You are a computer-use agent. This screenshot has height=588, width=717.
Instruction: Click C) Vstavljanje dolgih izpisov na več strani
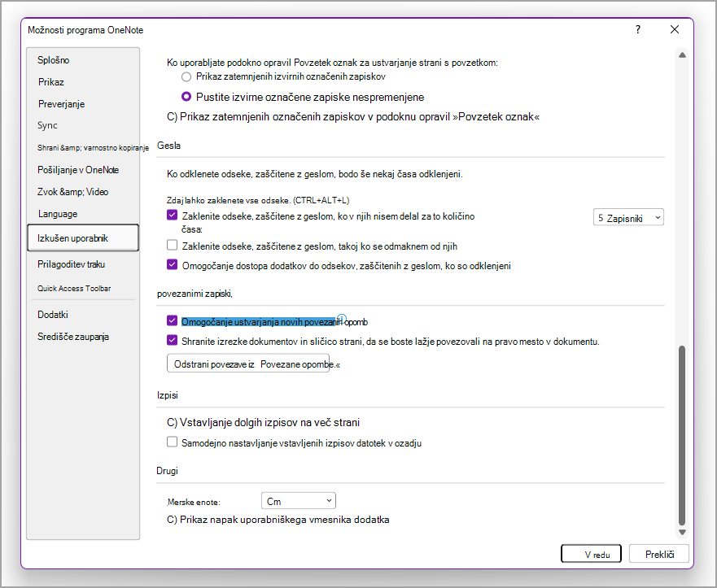point(263,422)
